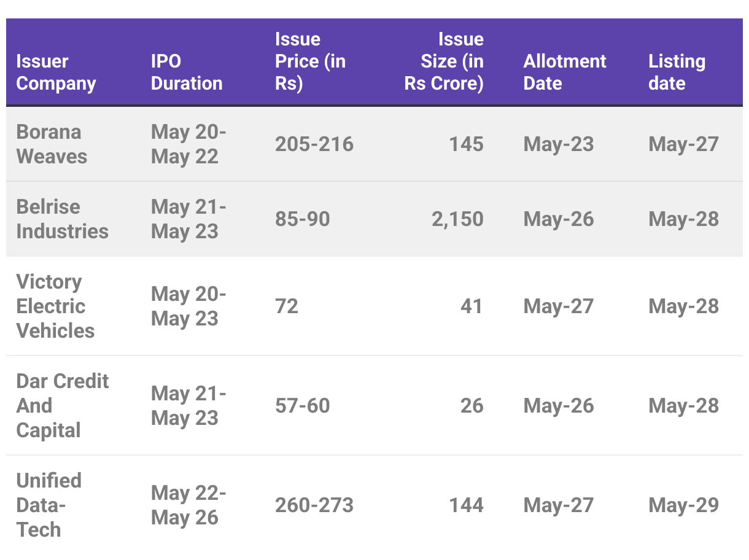This screenshot has width=749, height=560.
Task: Click the 205-216 issue price cell
Action: (314, 144)
